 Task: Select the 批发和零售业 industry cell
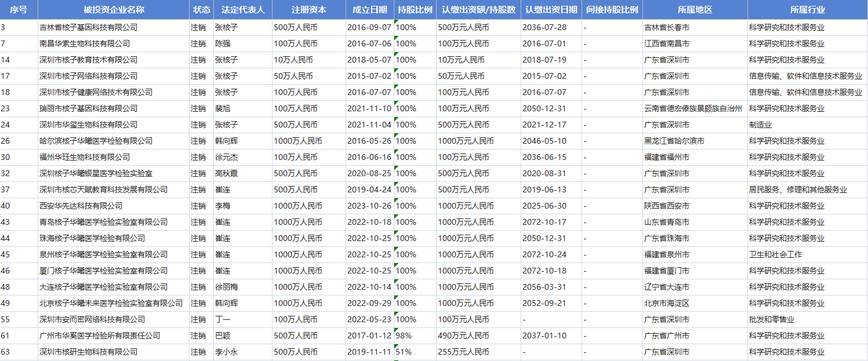pos(771,319)
